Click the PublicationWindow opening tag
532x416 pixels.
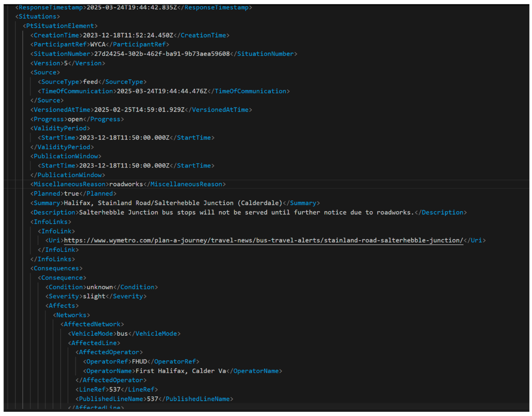[x=66, y=156]
